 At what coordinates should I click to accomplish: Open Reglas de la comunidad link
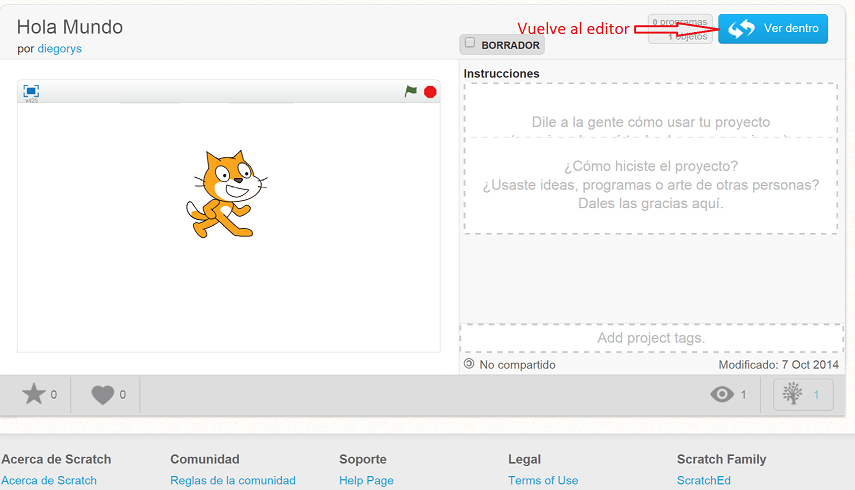pyautogui.click(x=232, y=481)
